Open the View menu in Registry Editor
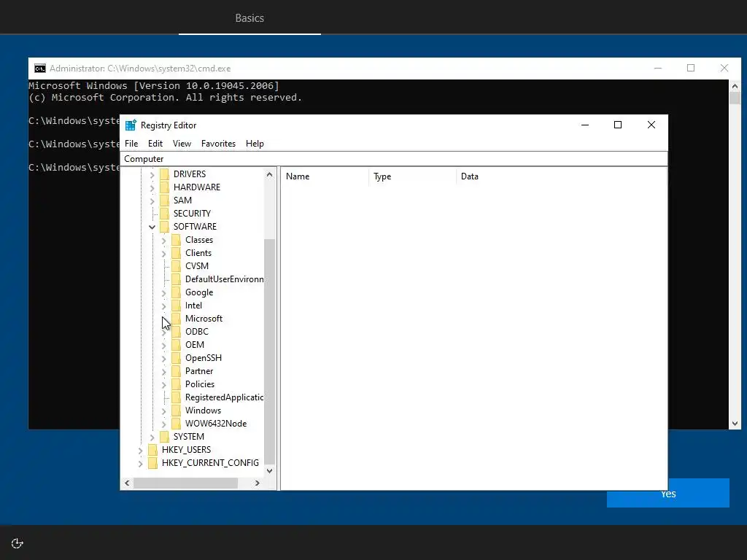The width and height of the screenshot is (747, 560). 182,144
